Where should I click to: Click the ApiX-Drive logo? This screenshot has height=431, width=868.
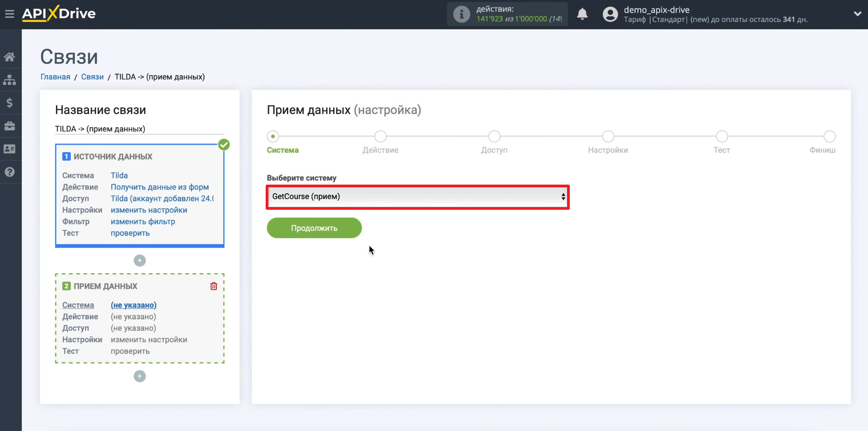coord(59,14)
